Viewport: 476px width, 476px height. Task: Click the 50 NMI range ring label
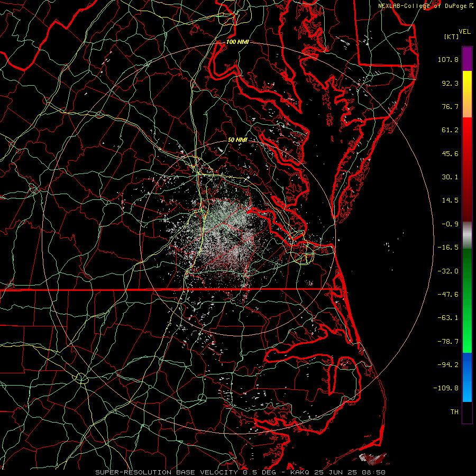237,140
